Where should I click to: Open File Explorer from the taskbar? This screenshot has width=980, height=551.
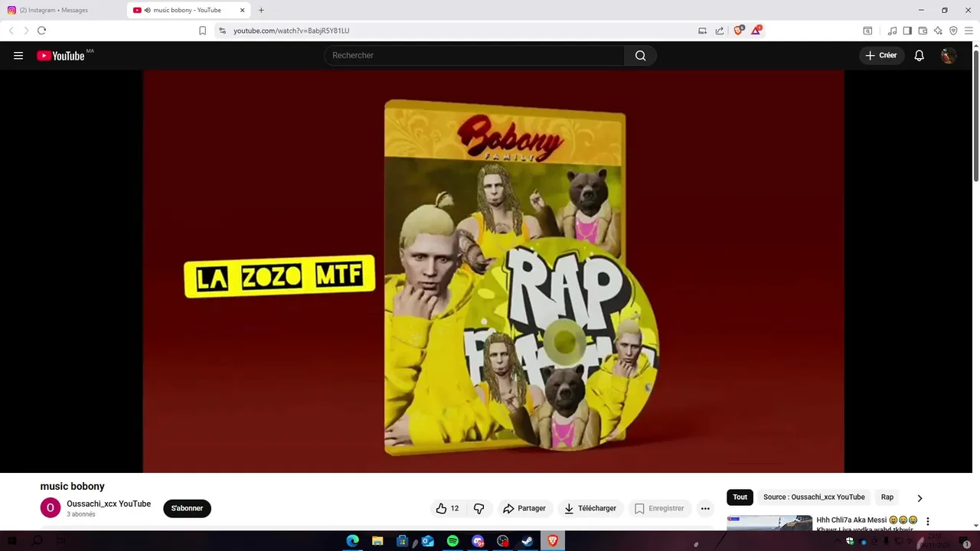pyautogui.click(x=377, y=541)
